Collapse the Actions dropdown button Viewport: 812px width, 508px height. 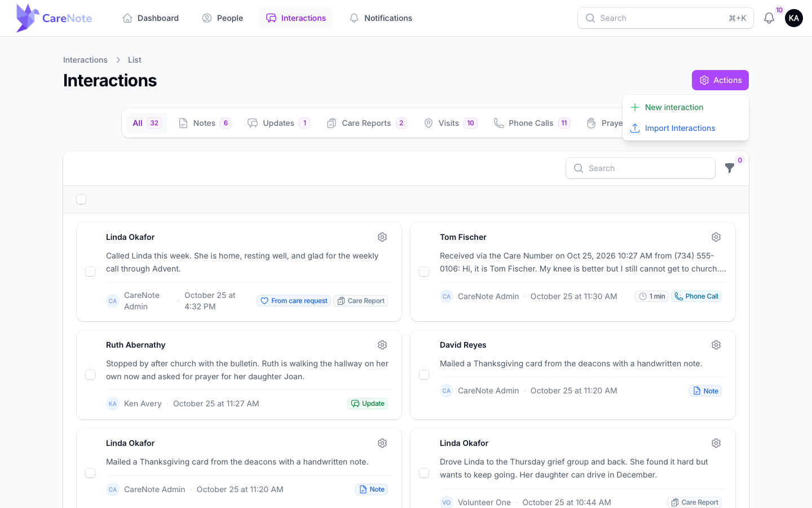(720, 80)
